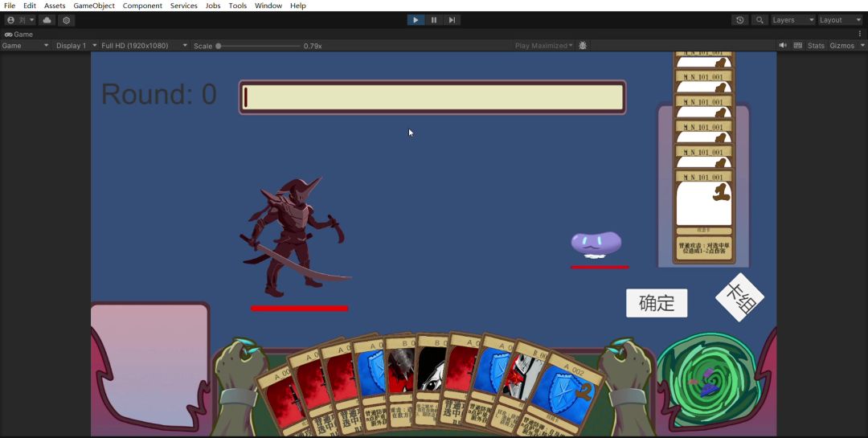This screenshot has width=868, height=438.
Task: Open Unity Cloud services icon
Action: [47, 20]
